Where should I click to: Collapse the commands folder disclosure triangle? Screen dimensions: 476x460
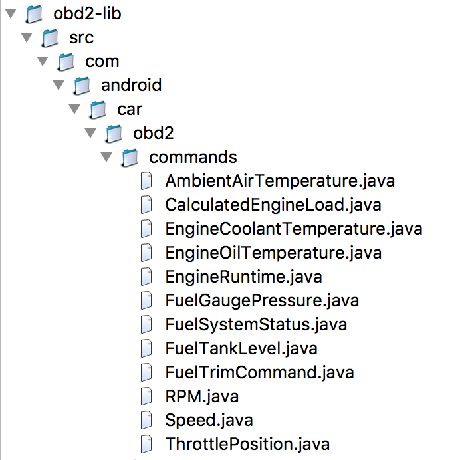(x=106, y=158)
